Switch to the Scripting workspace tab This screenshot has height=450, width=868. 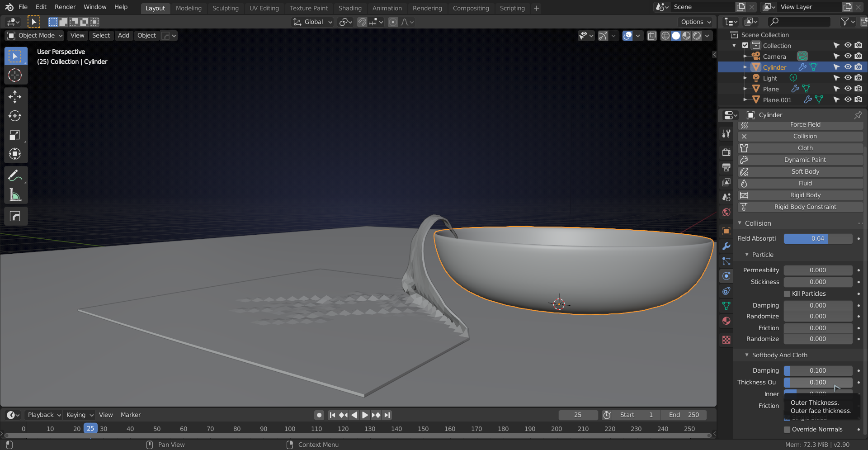[x=512, y=8]
